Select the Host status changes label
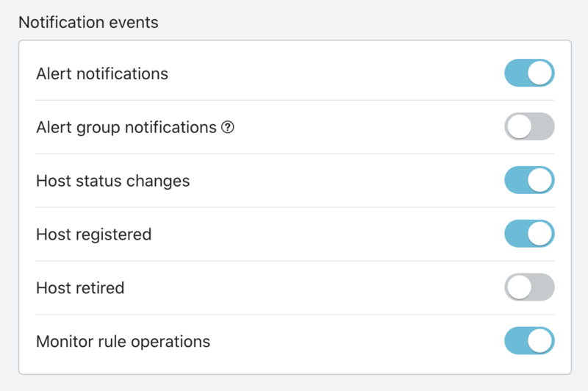588x391 pixels. pos(113,182)
